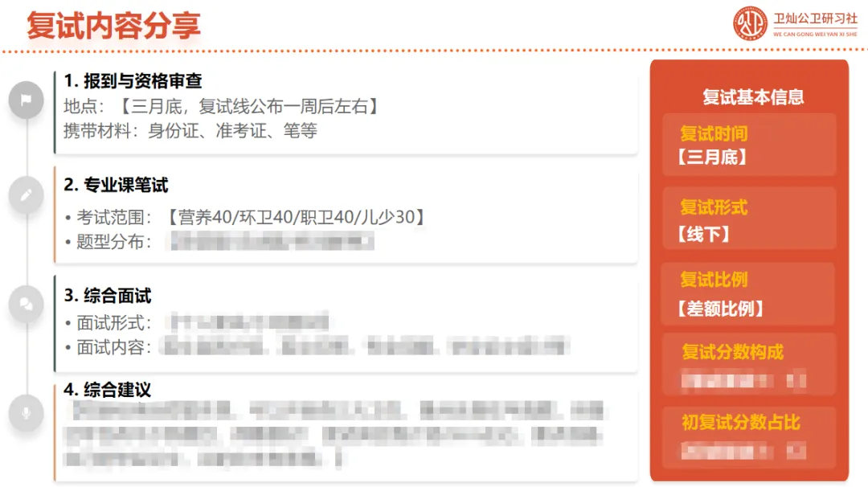Viewport: 868px width, 487px height.
Task: Click the flag icon on the timeline
Action: point(26,100)
